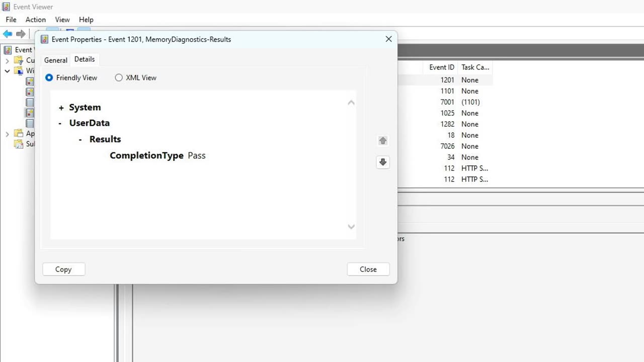This screenshot has height=362, width=644.
Task: Click the details pane scroll down arrow
Action: (x=351, y=226)
